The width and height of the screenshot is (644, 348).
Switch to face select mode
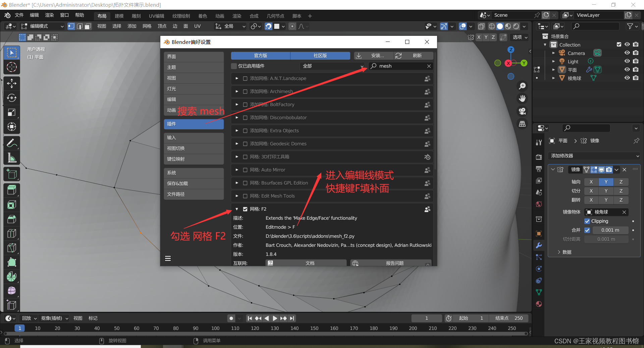pos(88,26)
